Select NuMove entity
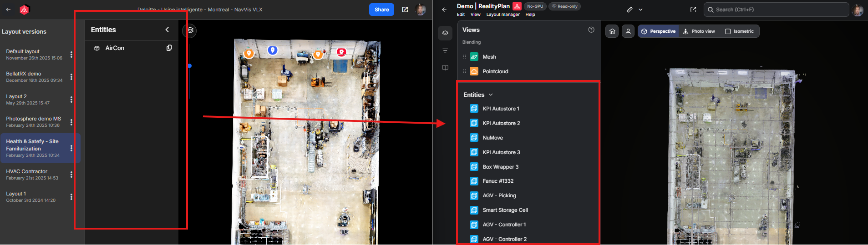 click(492, 138)
